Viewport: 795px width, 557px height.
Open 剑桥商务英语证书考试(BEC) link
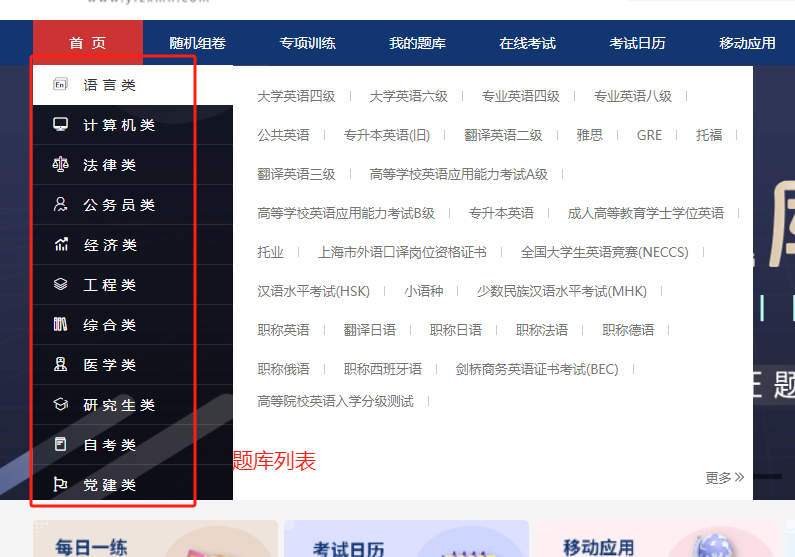pos(537,369)
